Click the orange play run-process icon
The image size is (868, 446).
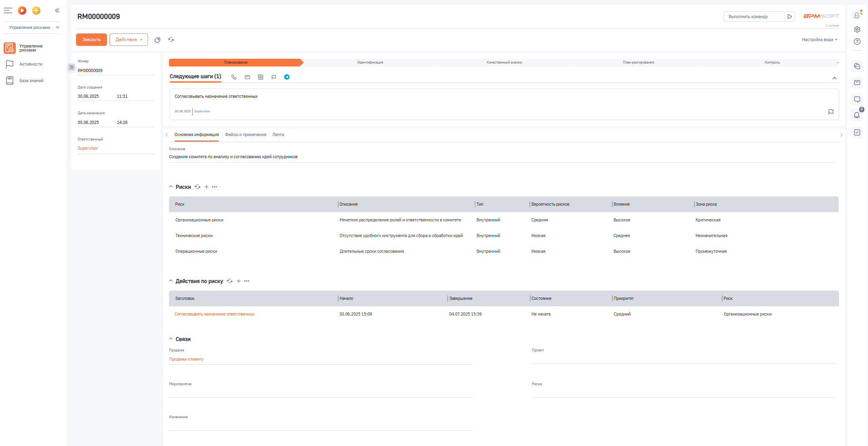(23, 10)
